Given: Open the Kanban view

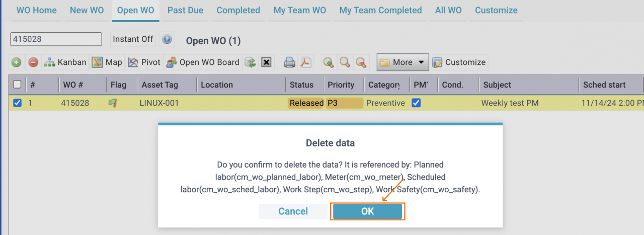Looking at the screenshot, I should click(x=65, y=62).
